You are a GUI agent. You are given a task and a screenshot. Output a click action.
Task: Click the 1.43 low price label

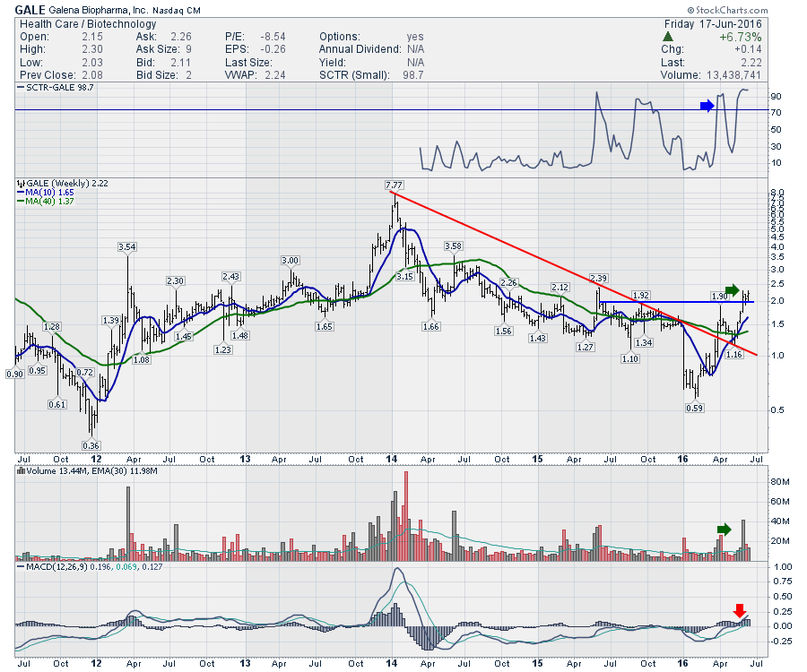tap(538, 338)
